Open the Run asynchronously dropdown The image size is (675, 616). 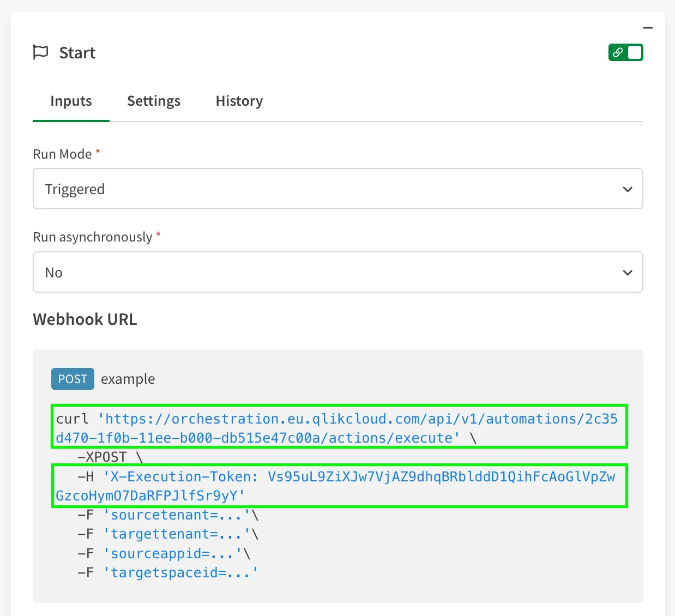point(338,272)
